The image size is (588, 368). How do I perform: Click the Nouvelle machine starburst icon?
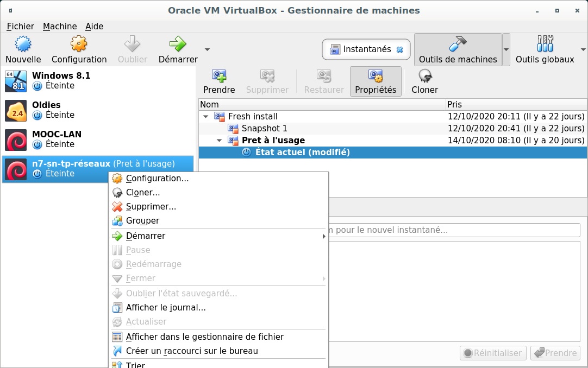point(23,44)
